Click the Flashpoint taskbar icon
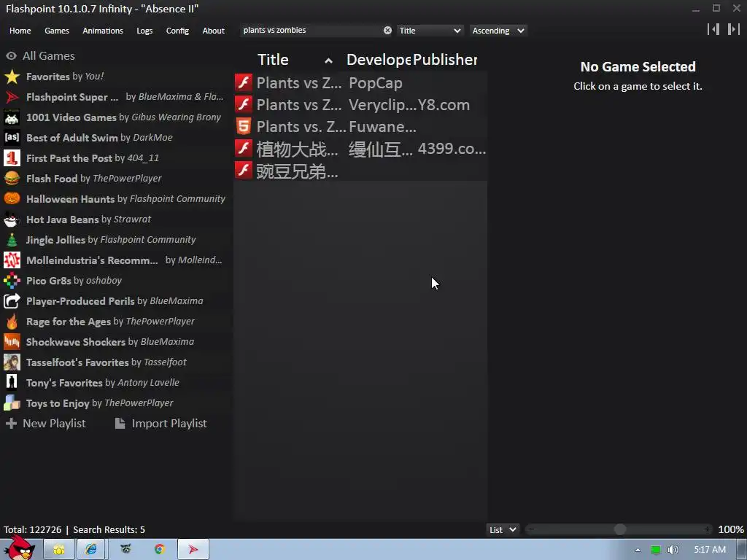Image resolution: width=747 pixels, height=560 pixels. point(193,550)
